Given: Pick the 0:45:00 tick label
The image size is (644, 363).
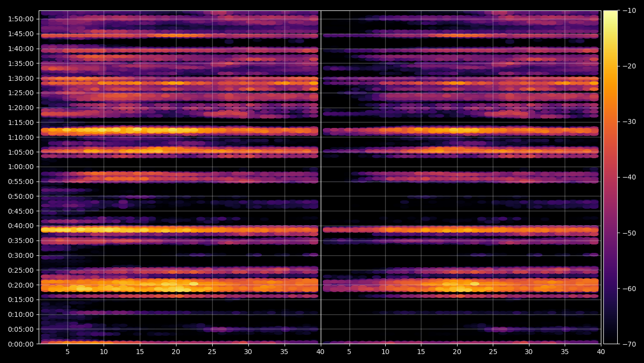Looking at the screenshot, I should click(x=21, y=211).
